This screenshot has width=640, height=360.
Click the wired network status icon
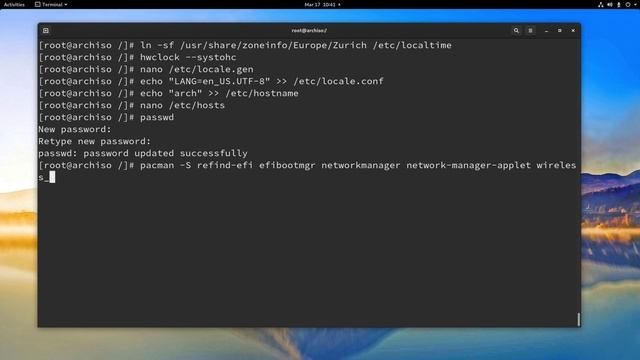pyautogui.click(x=600, y=4)
